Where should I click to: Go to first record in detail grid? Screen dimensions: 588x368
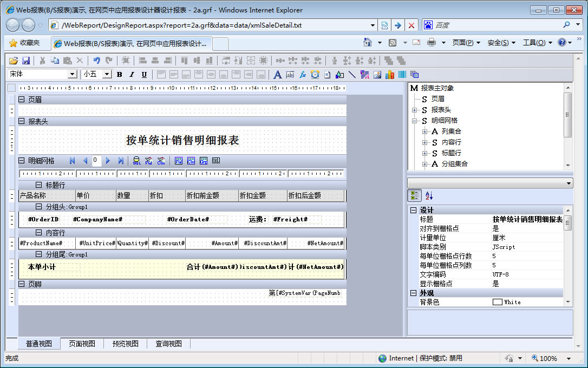[x=73, y=161]
